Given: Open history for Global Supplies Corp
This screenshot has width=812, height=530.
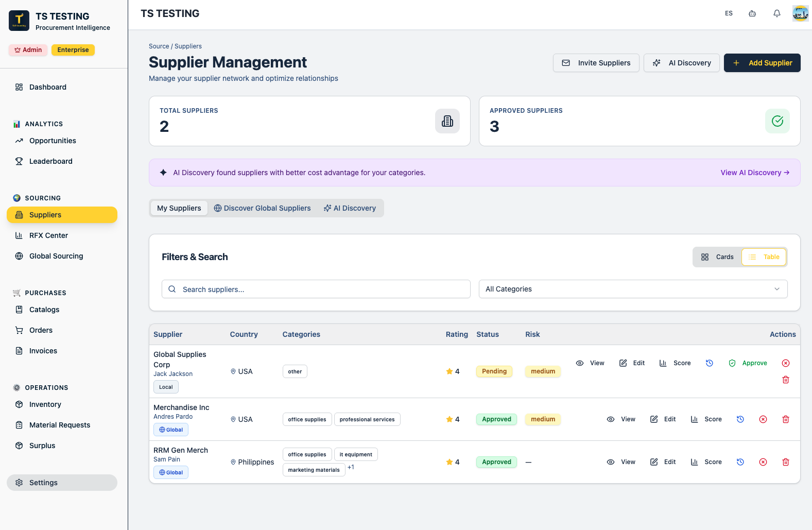Looking at the screenshot, I should pos(710,363).
